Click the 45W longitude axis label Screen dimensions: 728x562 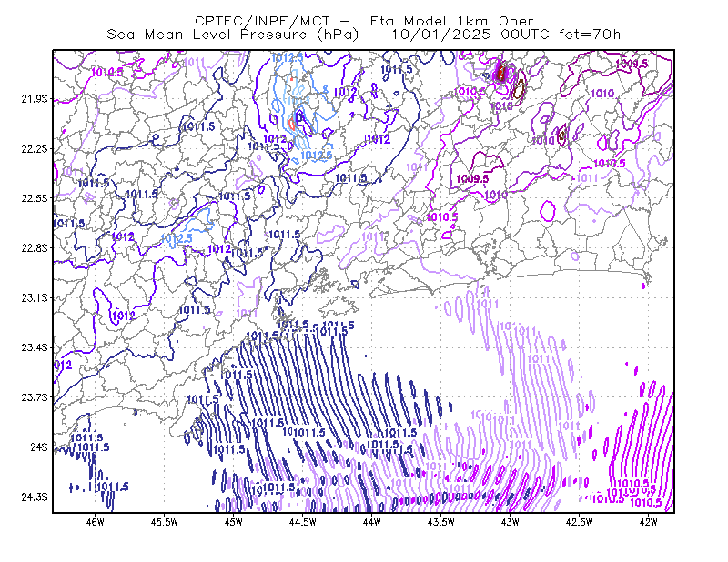point(234,522)
